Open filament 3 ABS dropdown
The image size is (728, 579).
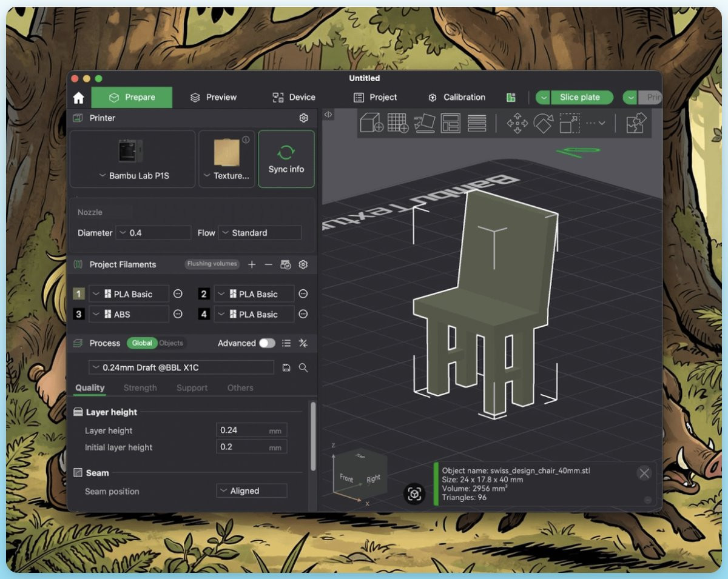[129, 314]
